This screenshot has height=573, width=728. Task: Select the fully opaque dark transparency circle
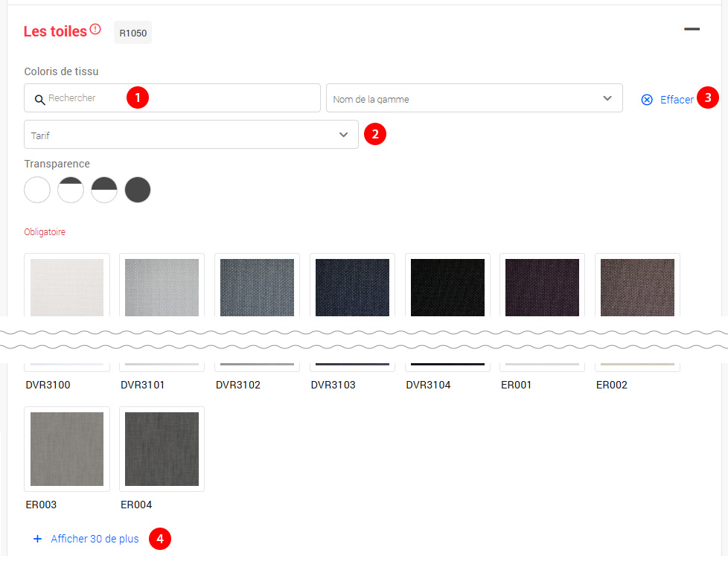point(138,190)
